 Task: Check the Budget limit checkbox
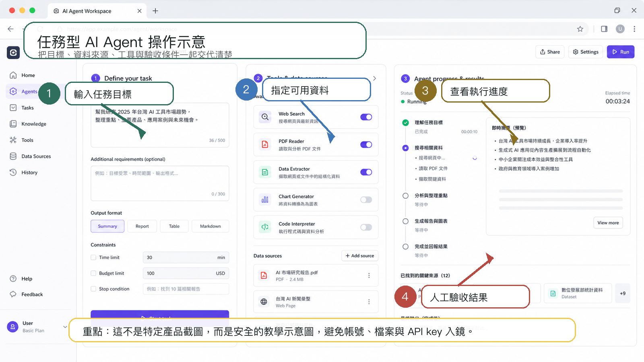tap(93, 273)
